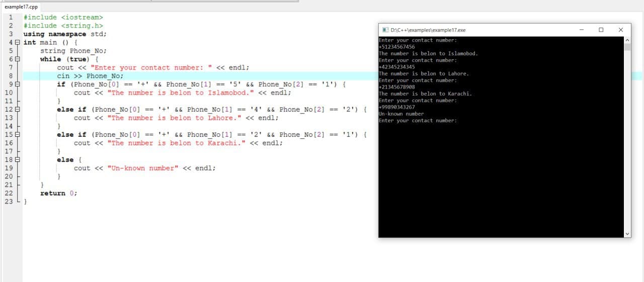Collapse the main function fold at line 4
644x282 pixels.
pos(18,43)
